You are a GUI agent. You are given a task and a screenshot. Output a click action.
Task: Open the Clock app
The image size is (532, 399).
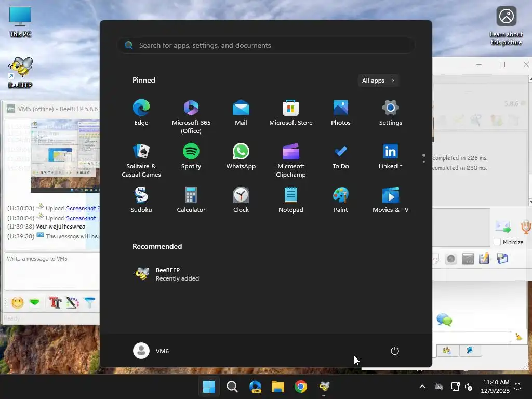pos(241,200)
